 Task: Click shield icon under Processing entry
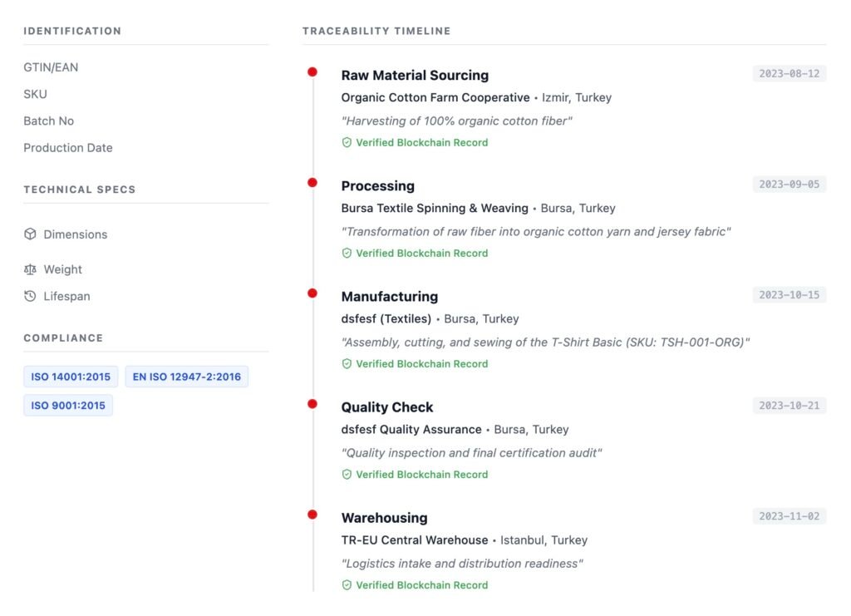[347, 253]
